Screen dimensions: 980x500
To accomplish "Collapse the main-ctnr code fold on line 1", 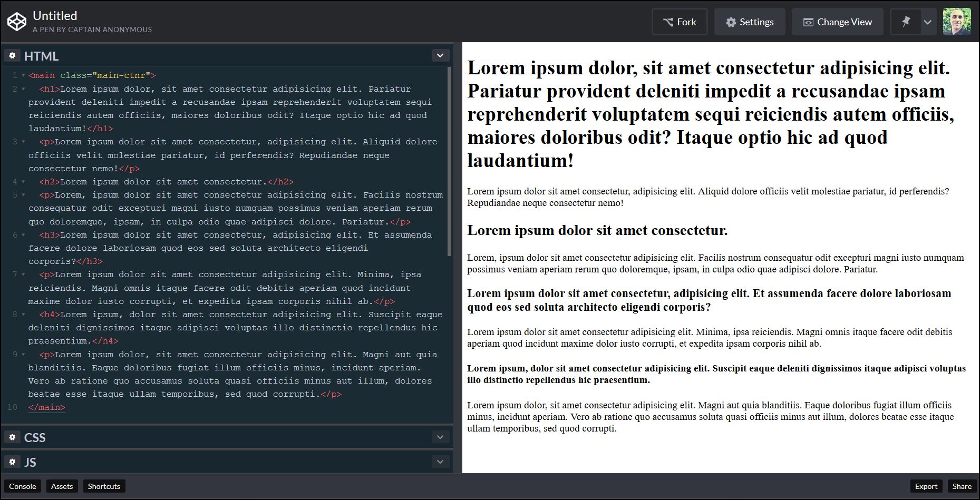I will point(22,75).
